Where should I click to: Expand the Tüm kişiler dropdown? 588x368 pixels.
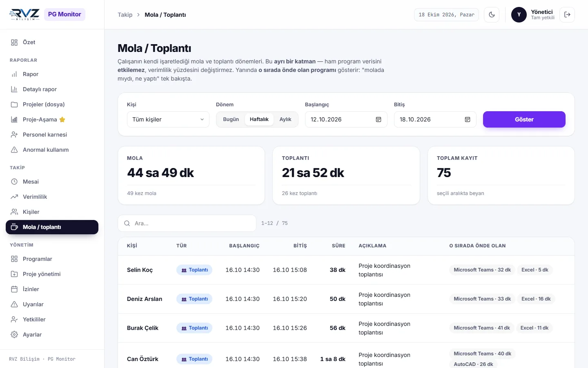pos(168,119)
